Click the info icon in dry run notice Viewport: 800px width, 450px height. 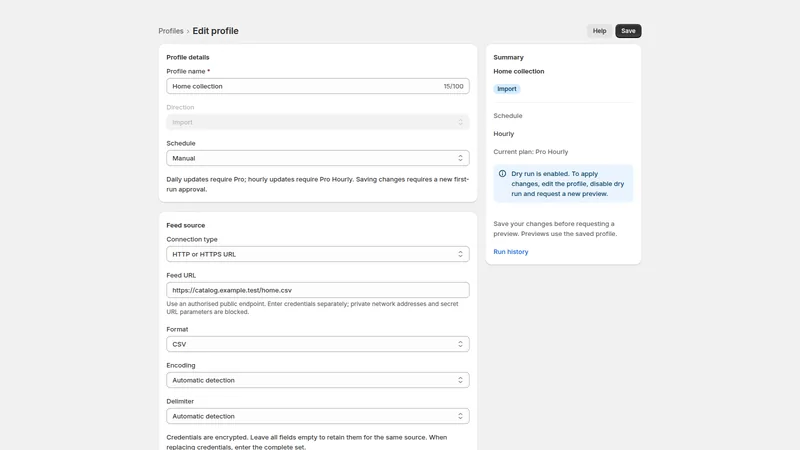click(x=502, y=174)
